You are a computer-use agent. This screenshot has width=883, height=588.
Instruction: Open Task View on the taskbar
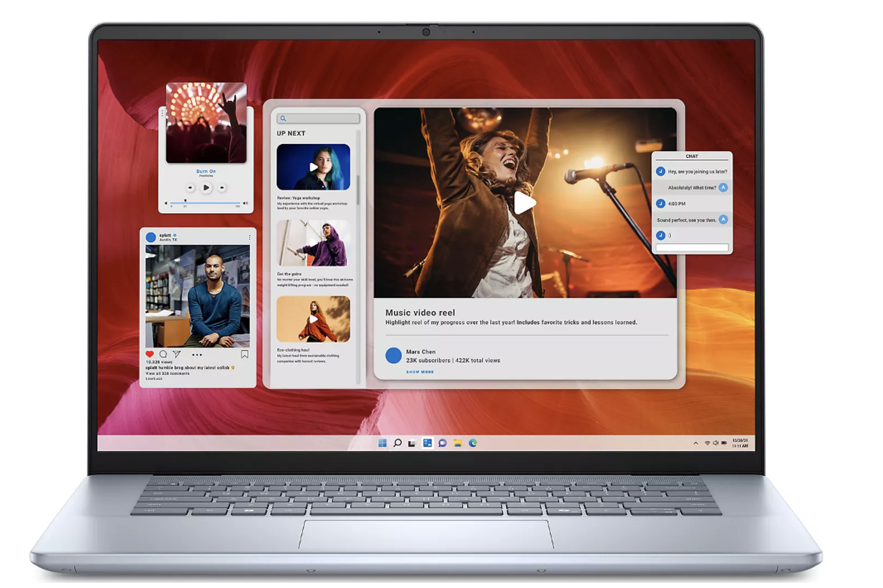coord(412,443)
